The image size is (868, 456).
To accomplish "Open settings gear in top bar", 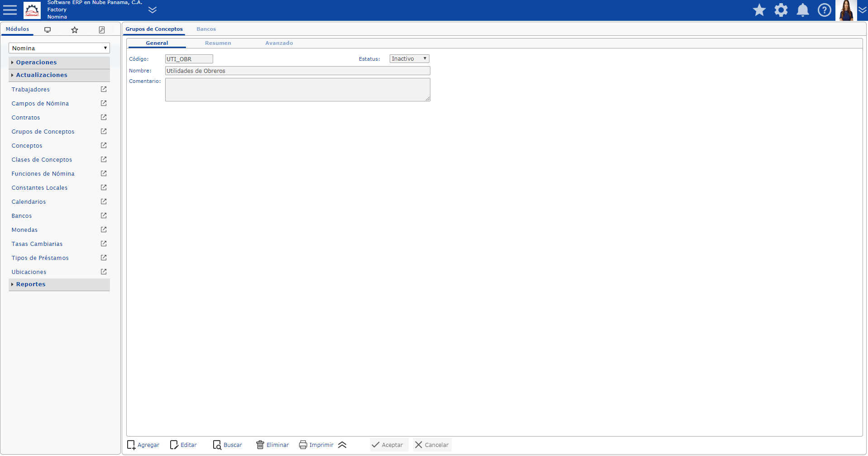I will click(781, 10).
